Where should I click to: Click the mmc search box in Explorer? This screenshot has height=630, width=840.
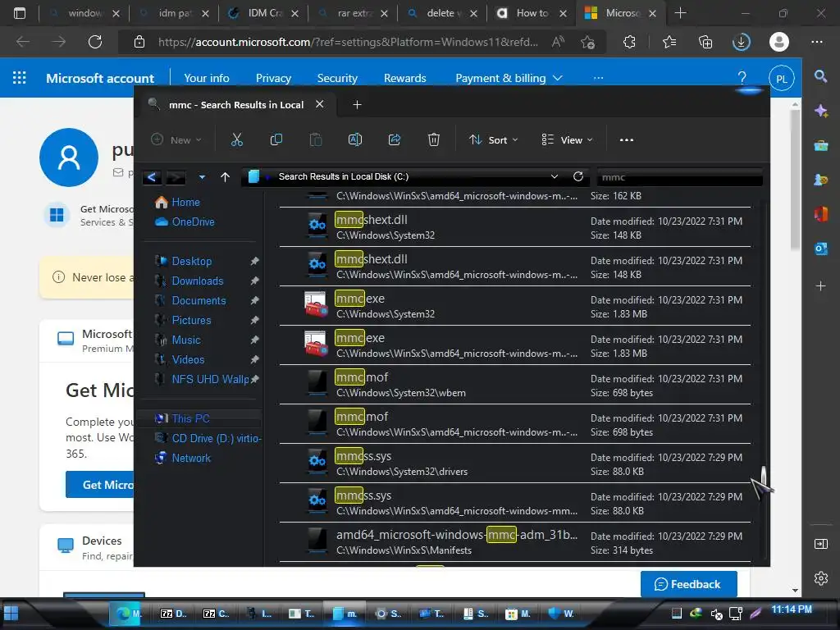[679, 177]
